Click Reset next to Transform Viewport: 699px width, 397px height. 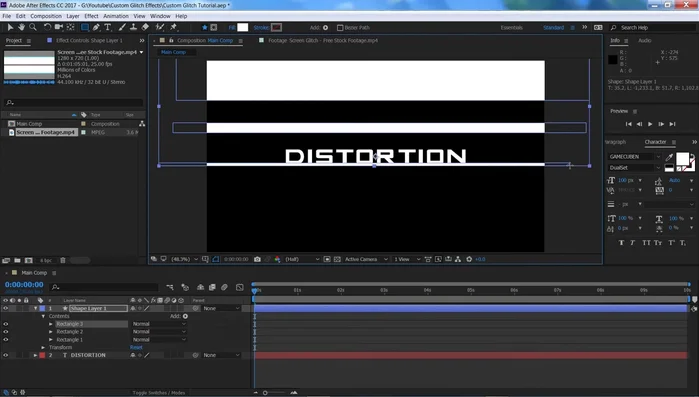pyautogui.click(x=136, y=348)
